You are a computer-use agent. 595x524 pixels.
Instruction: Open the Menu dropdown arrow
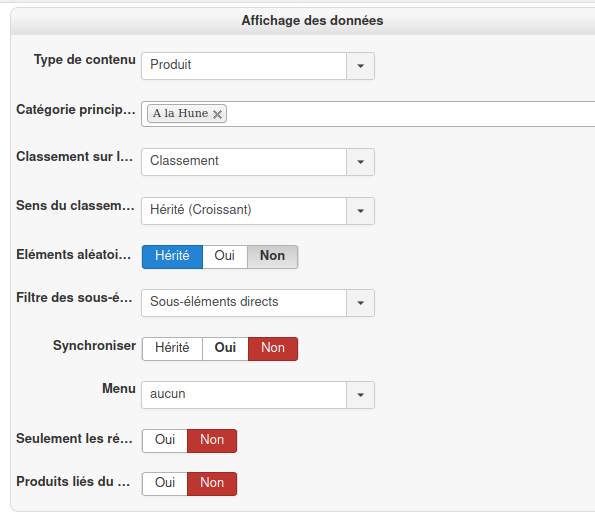click(x=360, y=395)
